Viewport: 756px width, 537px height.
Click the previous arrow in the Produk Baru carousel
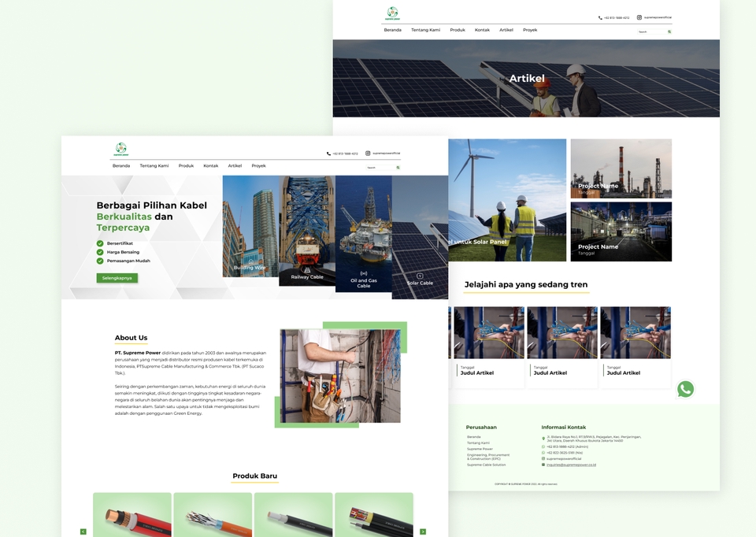coord(83,531)
